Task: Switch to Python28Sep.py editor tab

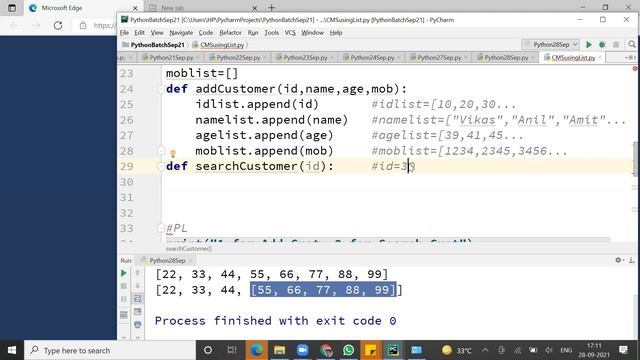Action: coord(506,58)
